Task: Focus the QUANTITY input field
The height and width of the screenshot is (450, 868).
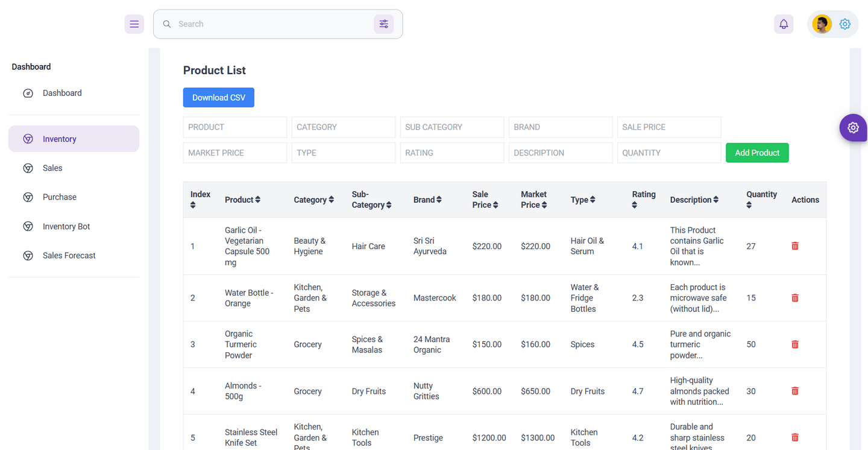Action: click(669, 153)
